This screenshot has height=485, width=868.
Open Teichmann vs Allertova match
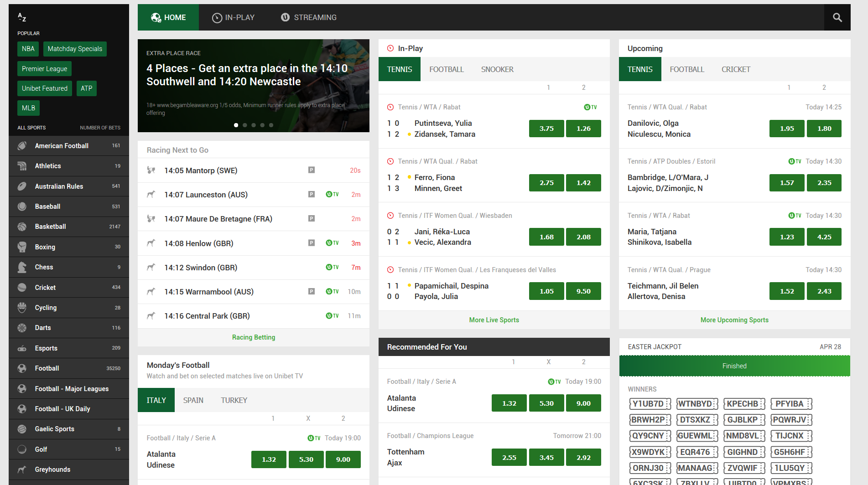[734, 284]
